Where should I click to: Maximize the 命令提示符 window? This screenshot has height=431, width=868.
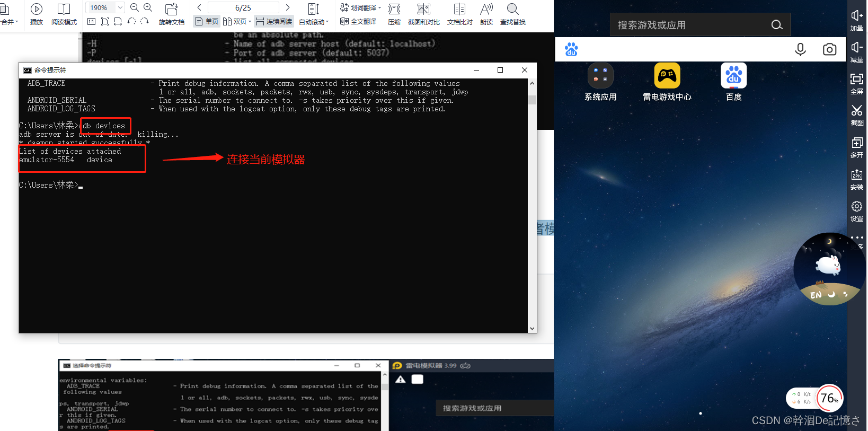(500, 70)
